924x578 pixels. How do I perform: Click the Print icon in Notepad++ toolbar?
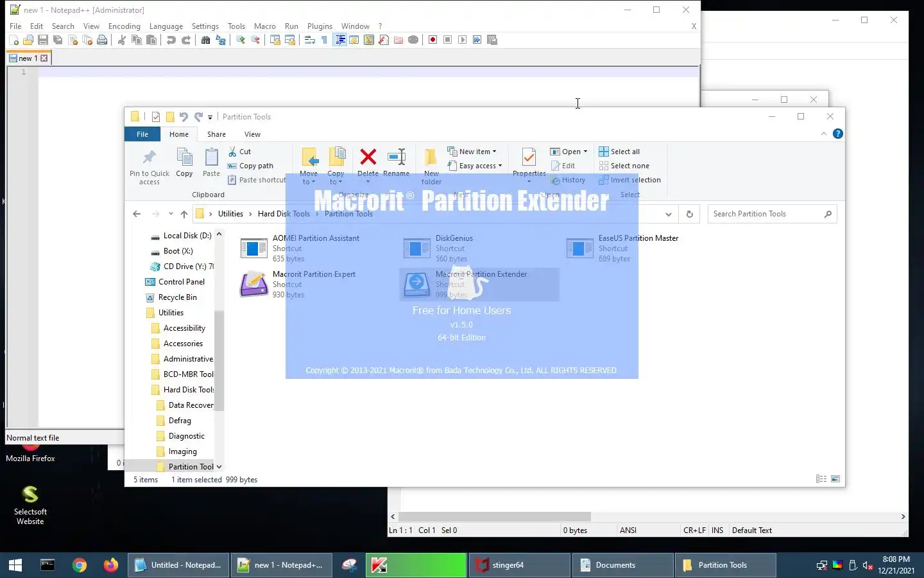coord(102,40)
